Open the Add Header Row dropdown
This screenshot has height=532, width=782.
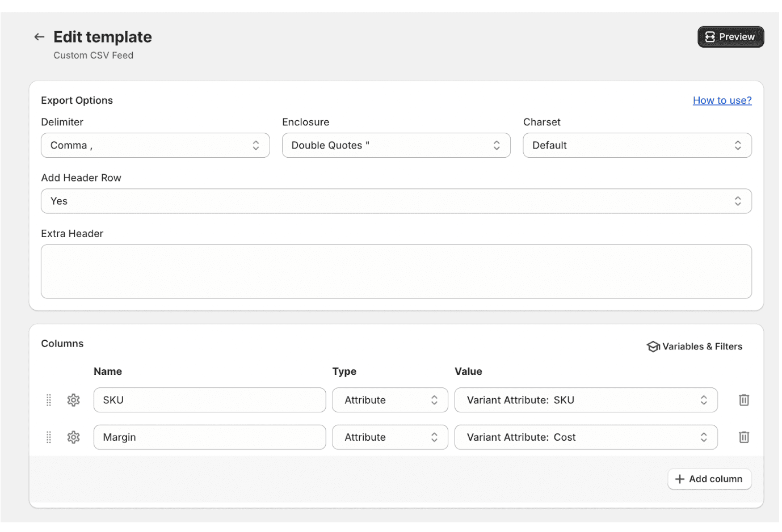396,201
